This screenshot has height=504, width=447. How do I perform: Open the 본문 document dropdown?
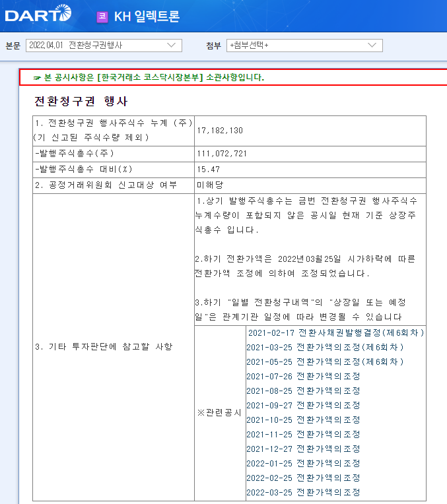tap(104, 46)
